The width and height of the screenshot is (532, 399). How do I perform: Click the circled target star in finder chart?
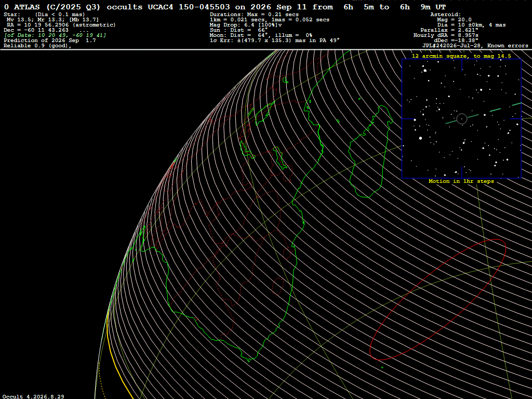pyautogui.click(x=462, y=119)
